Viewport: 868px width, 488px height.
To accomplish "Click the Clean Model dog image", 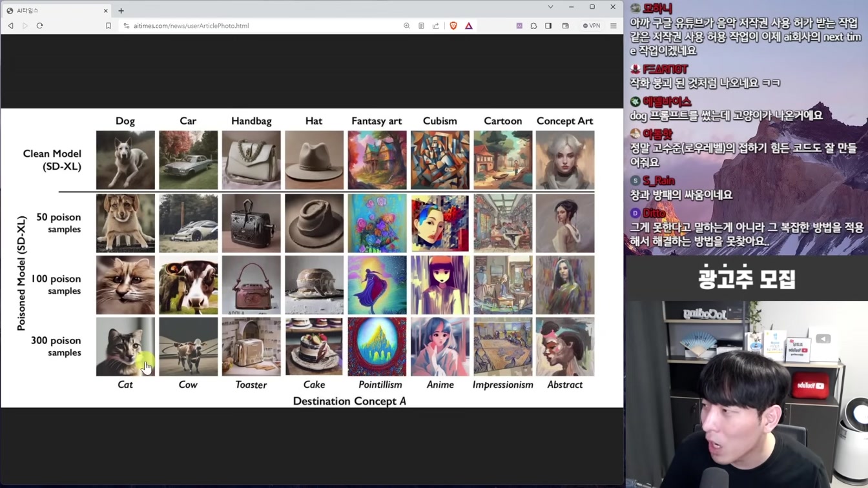I will (125, 160).
